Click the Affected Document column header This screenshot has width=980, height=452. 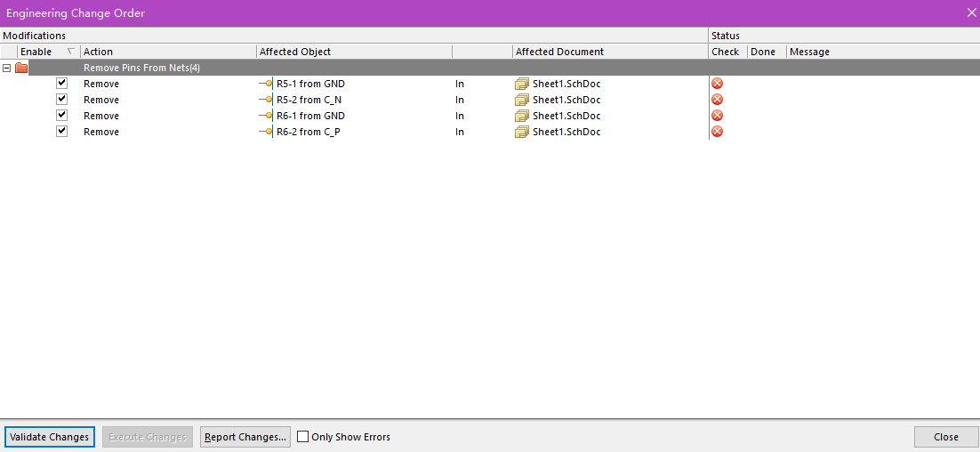(611, 52)
